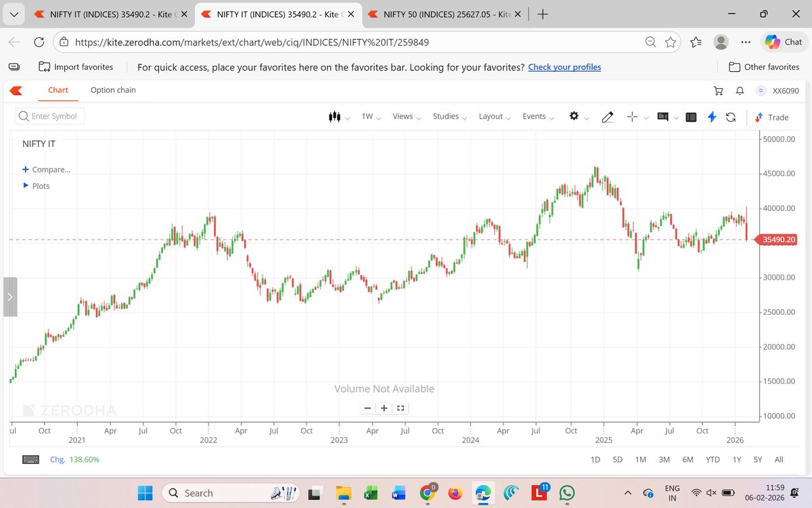
Task: Click the chart refresh icon
Action: [x=731, y=117]
